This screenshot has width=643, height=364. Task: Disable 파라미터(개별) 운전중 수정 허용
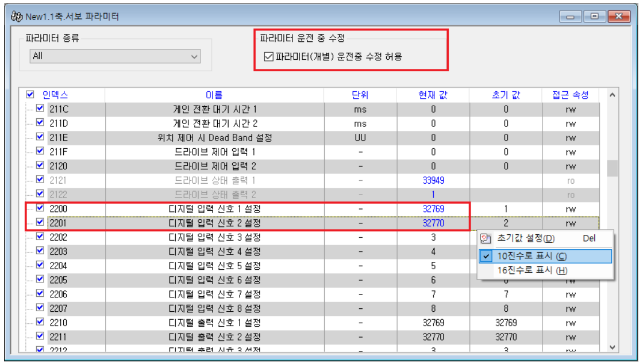[x=269, y=56]
